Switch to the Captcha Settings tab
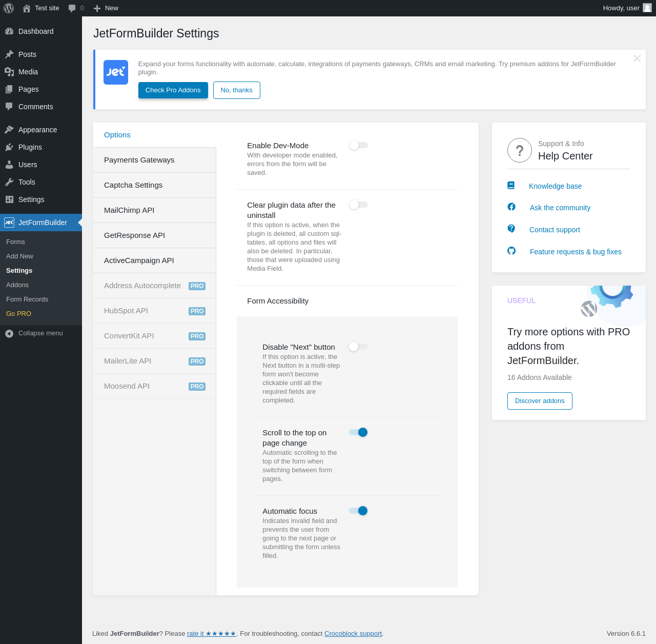 (154, 185)
